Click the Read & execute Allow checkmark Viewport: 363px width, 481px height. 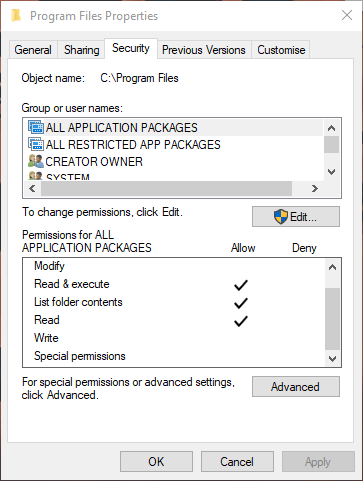pyautogui.click(x=241, y=285)
